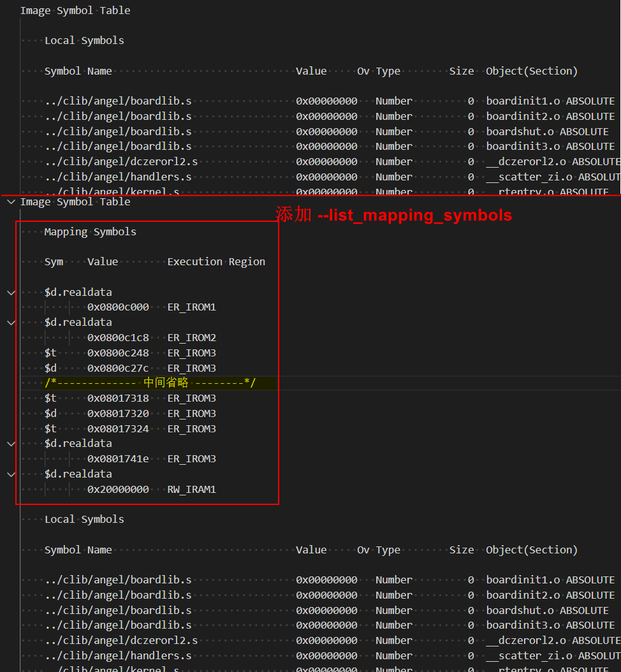Click the Mapping Symbols heading line
The width and height of the screenshot is (621, 672).
click(x=91, y=232)
